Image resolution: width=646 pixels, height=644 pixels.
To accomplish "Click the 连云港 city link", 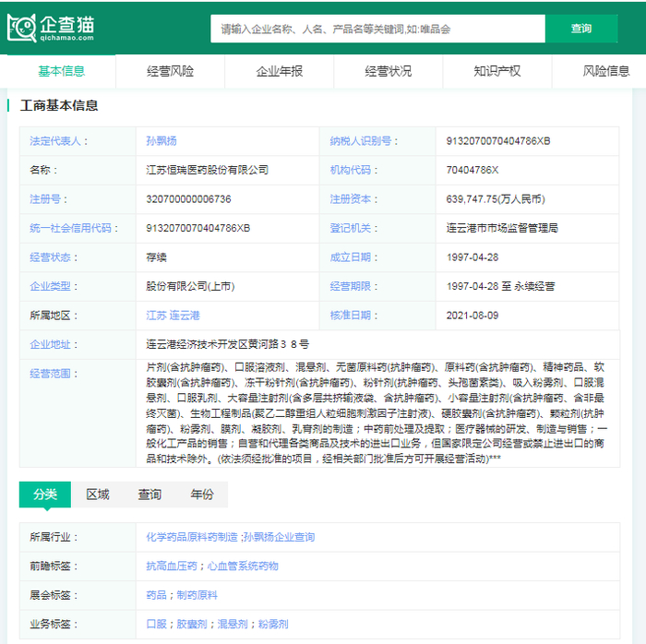I will click(185, 315).
